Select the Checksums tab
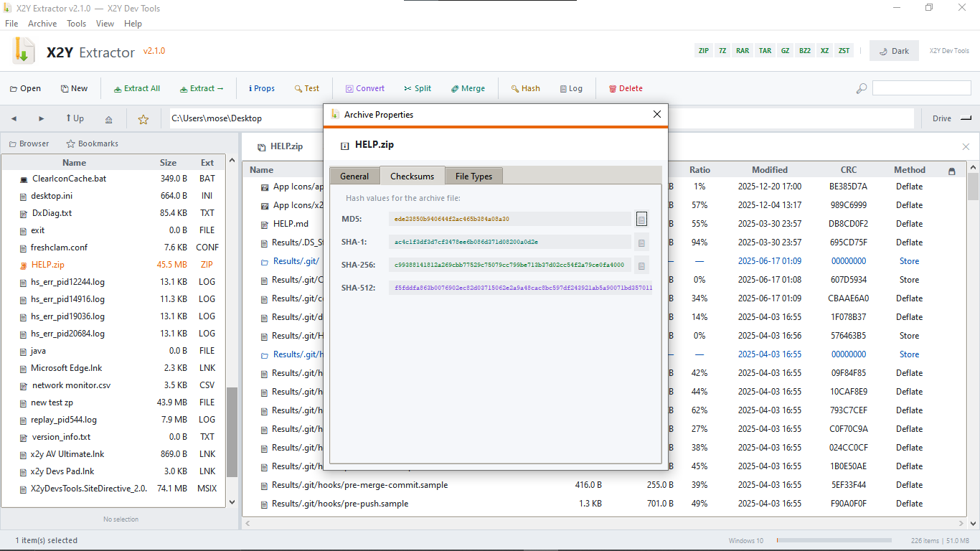This screenshot has height=551, width=980. point(413,176)
